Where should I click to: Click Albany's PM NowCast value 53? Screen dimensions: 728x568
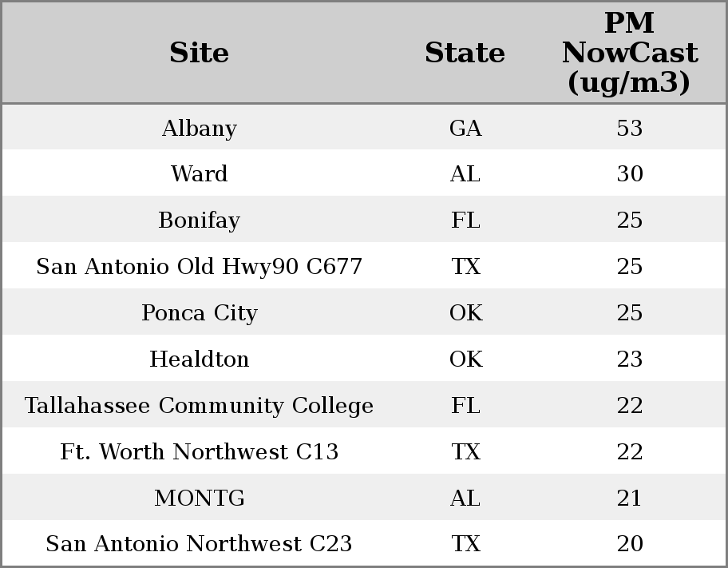[x=629, y=128]
